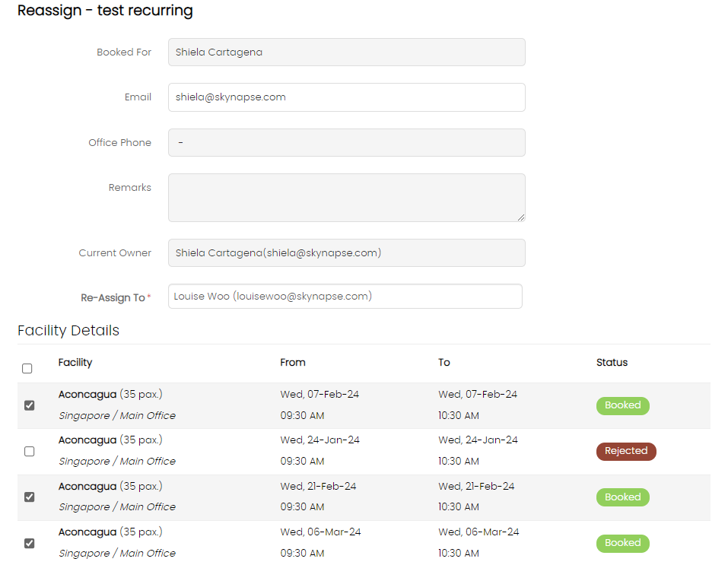Toggle the select-all checkbox in table header
Image resolution: width=728 pixels, height=565 pixels.
point(27,369)
